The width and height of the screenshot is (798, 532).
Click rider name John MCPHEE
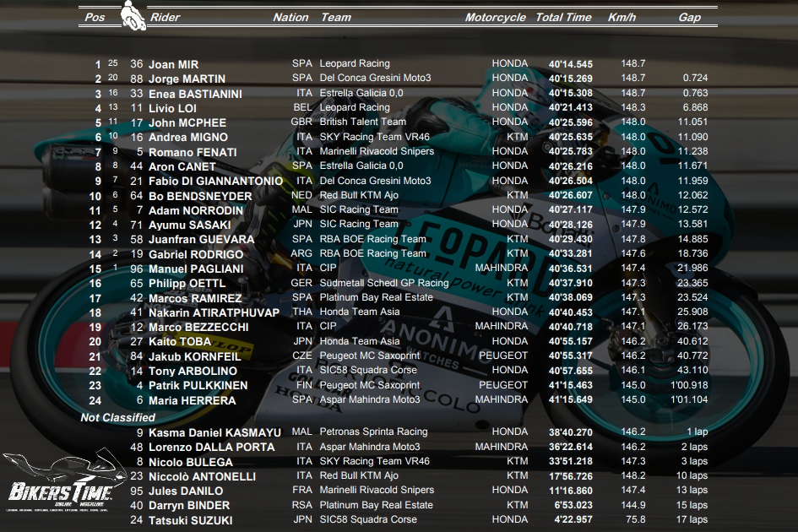(187, 122)
